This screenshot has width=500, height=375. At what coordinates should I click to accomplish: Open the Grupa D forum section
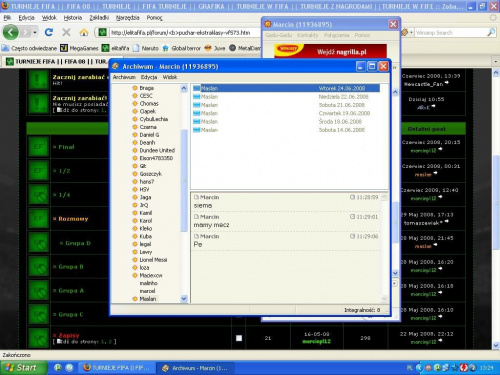click(78, 243)
